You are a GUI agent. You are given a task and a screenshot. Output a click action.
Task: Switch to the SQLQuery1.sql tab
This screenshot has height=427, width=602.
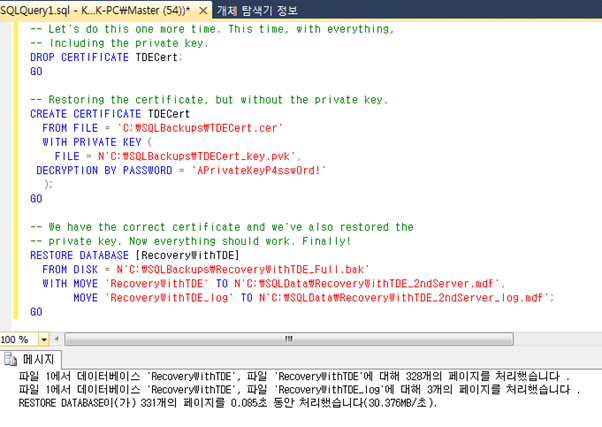[95, 10]
